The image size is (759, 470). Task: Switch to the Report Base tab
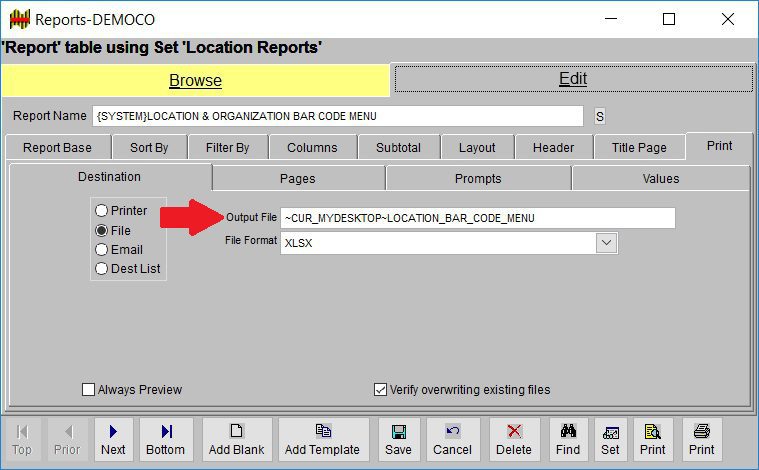tap(58, 148)
